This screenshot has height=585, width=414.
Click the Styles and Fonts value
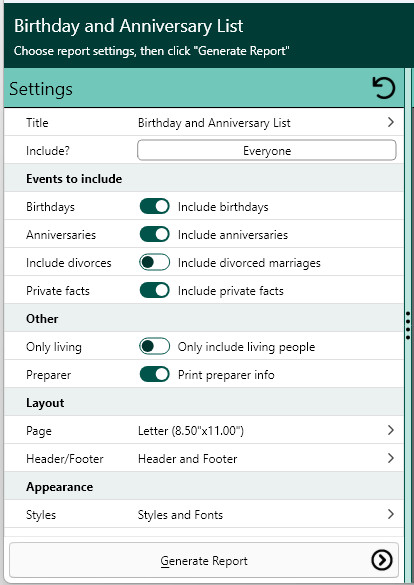pos(180,515)
